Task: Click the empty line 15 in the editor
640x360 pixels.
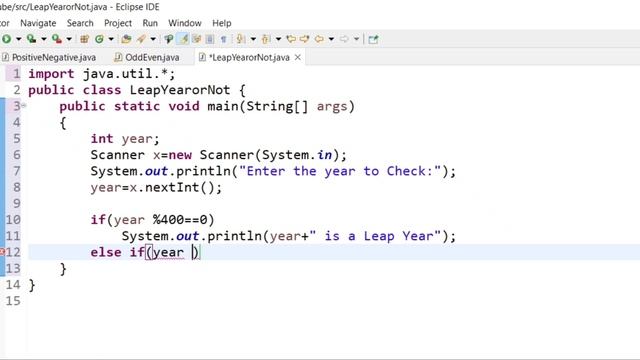Action: (334, 301)
